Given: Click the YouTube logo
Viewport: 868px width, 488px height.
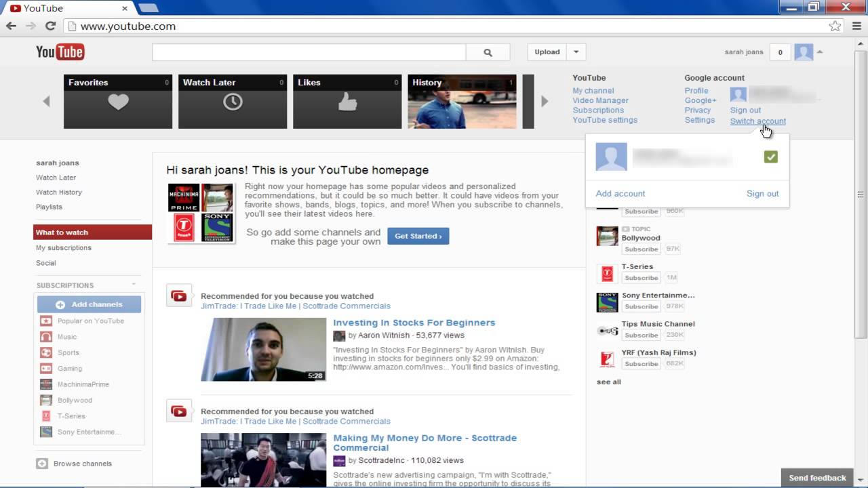Looking at the screenshot, I should click(60, 52).
